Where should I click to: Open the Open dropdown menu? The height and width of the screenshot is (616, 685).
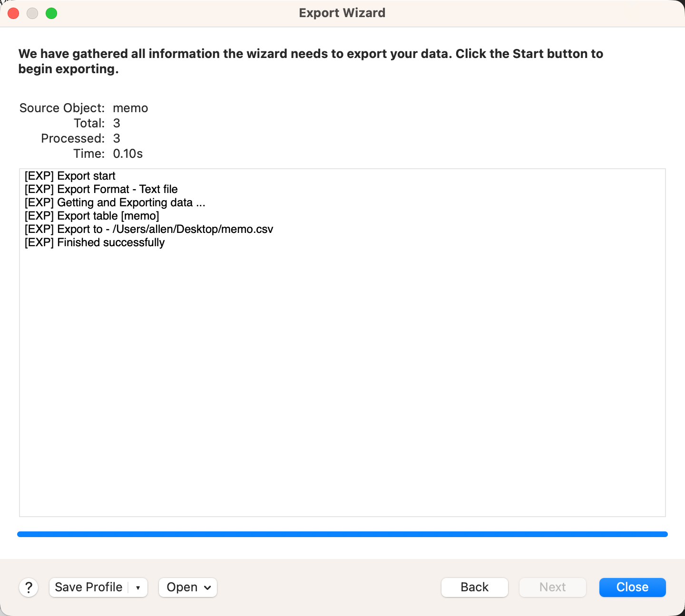click(188, 587)
